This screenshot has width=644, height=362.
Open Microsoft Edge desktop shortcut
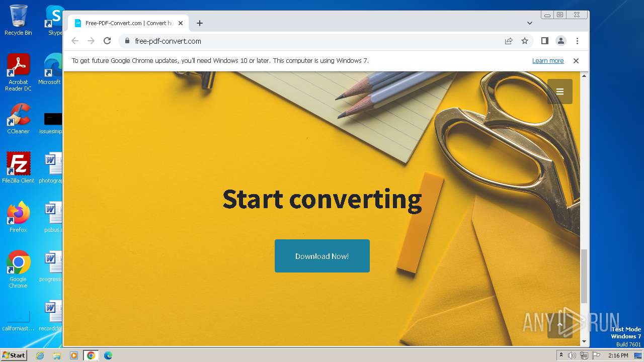50,69
